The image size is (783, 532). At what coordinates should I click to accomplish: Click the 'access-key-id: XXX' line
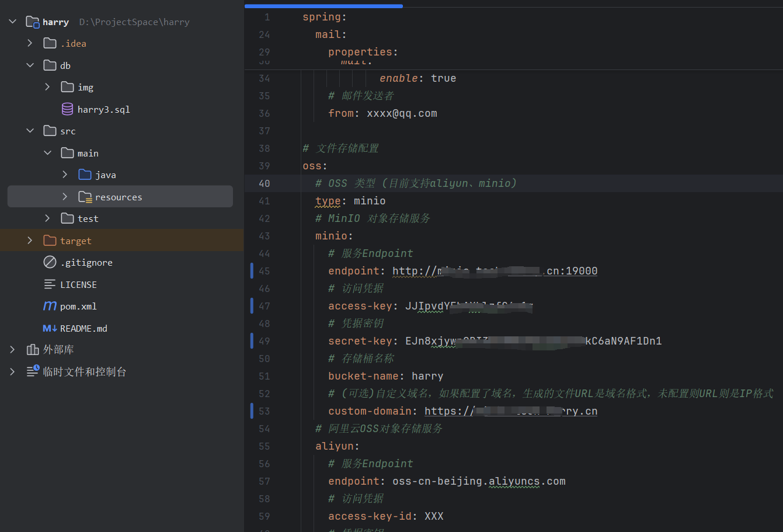(386, 516)
